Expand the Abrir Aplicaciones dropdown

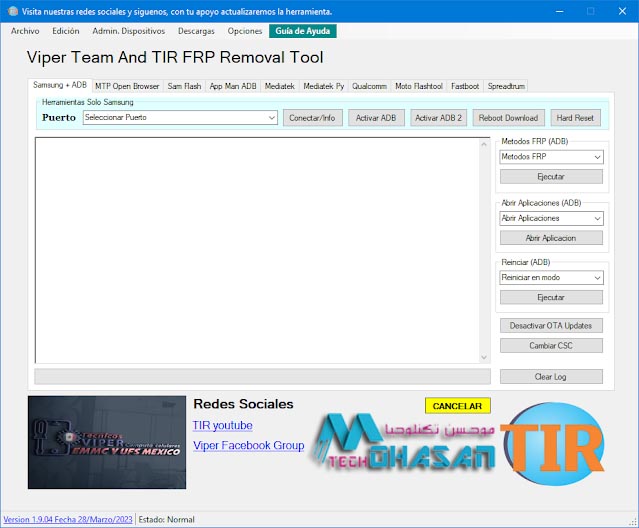pyautogui.click(x=551, y=218)
